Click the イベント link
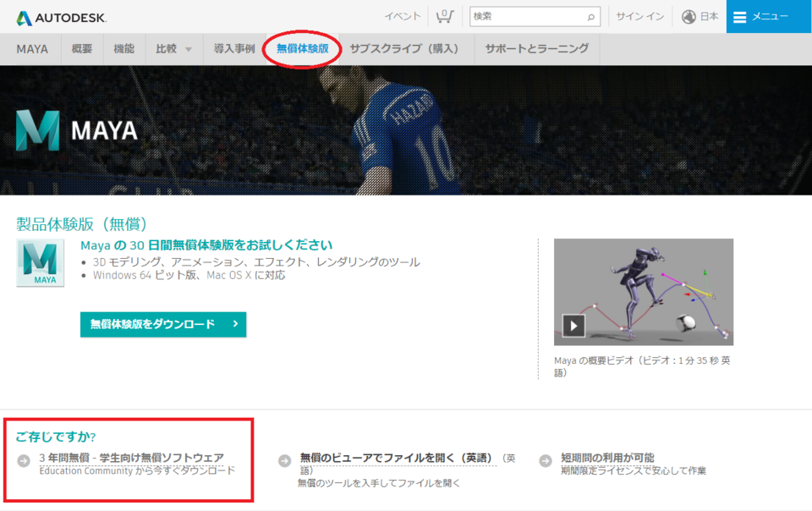Screen dimensions: 812x511 (x=403, y=17)
